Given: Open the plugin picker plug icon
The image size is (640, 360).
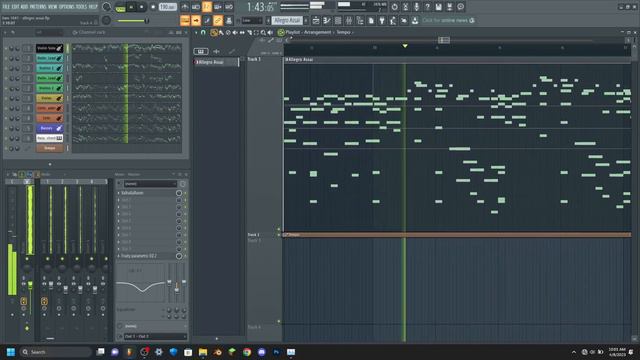Looking at the screenshot, I should (x=382, y=20).
